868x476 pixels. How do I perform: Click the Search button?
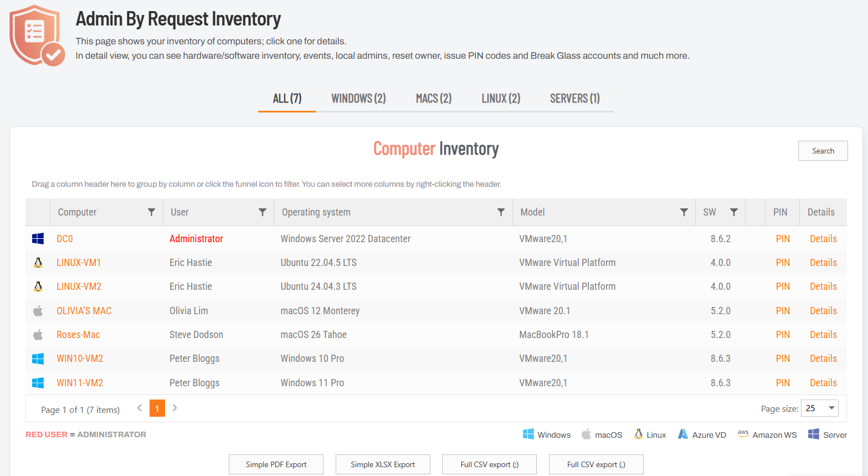pyautogui.click(x=823, y=151)
